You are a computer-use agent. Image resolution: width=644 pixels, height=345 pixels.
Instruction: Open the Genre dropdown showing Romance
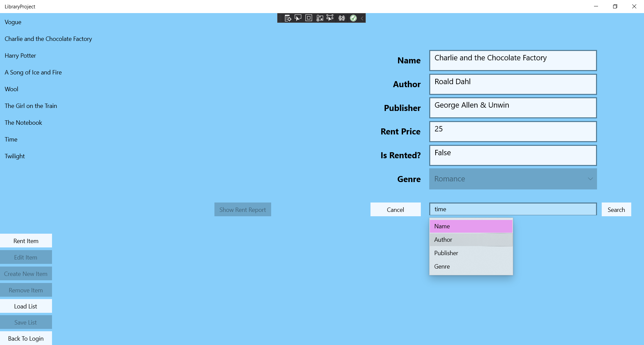512,179
